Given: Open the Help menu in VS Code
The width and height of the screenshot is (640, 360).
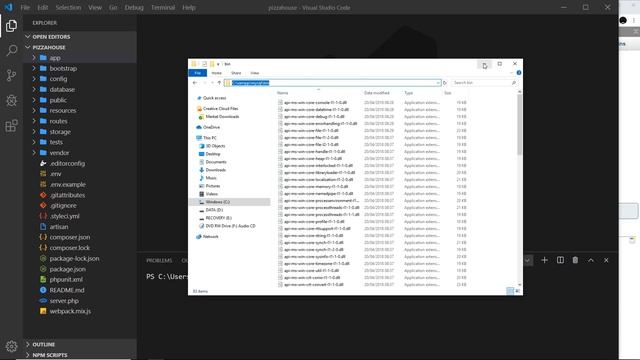Looking at the screenshot, I should click(x=189, y=7).
